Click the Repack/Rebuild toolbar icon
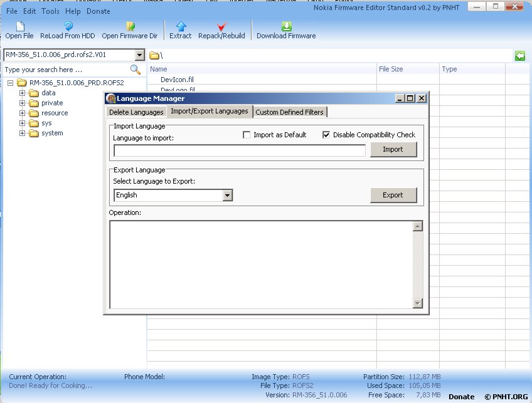 coord(222,26)
